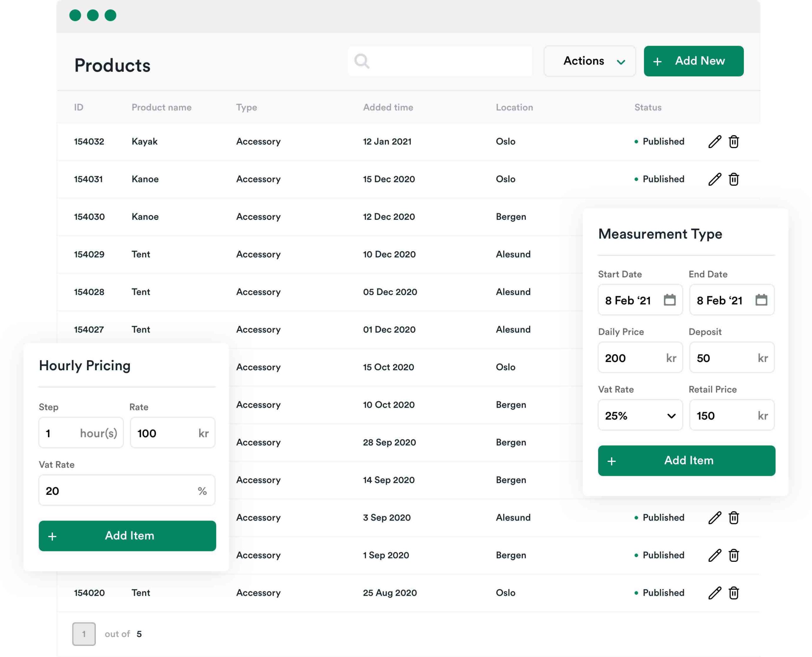The height and width of the screenshot is (657, 812).
Task: Click Alesund in the 10 Dec 2020 row
Action: (x=514, y=254)
